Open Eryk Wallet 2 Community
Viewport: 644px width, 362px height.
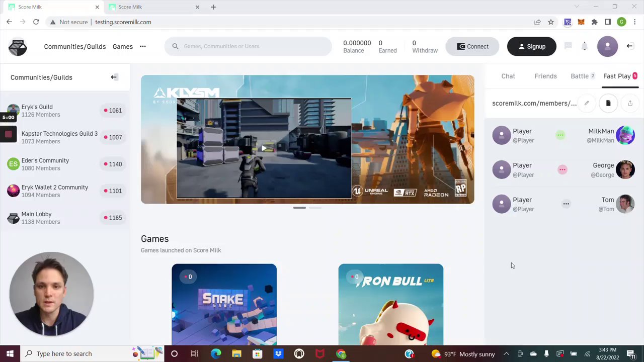coord(65,191)
